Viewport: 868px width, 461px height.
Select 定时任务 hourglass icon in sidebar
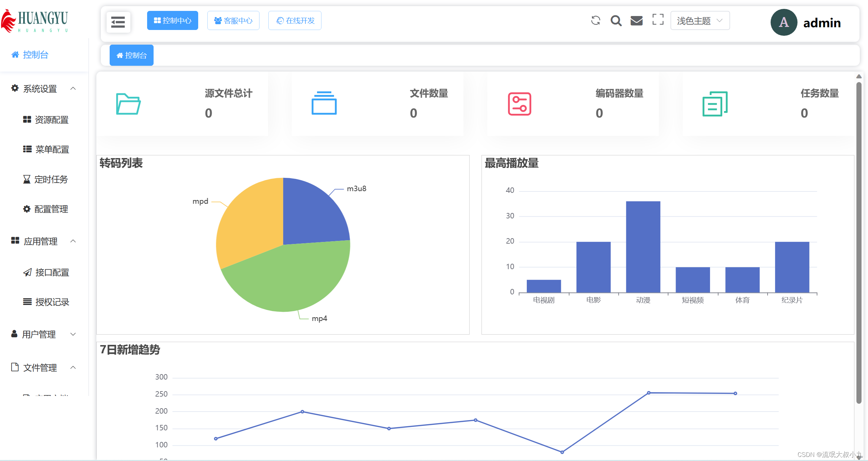(27, 179)
